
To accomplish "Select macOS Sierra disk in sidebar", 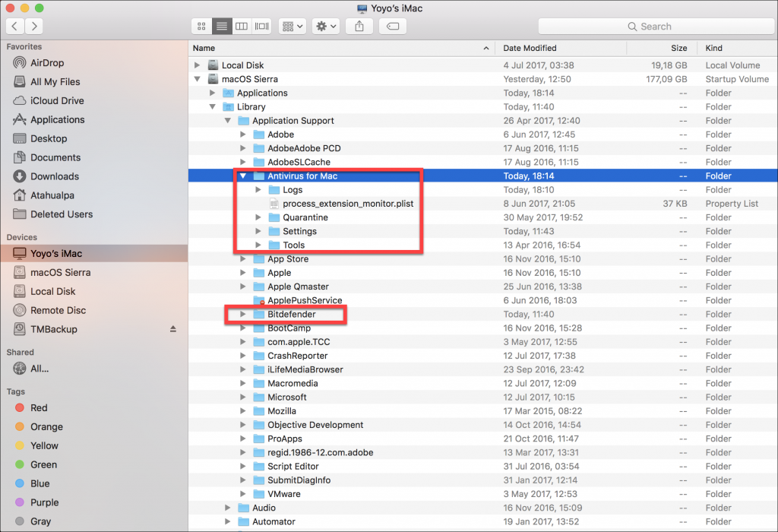I will pyautogui.click(x=61, y=272).
